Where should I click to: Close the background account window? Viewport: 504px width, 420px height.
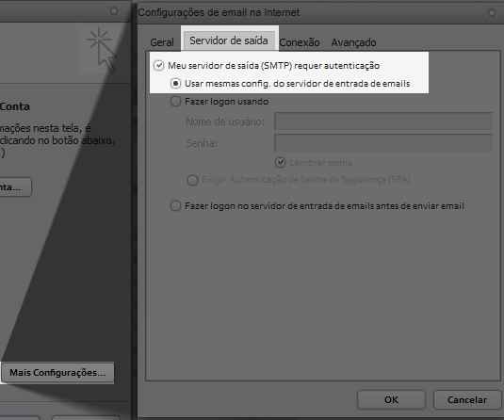click(114, 11)
